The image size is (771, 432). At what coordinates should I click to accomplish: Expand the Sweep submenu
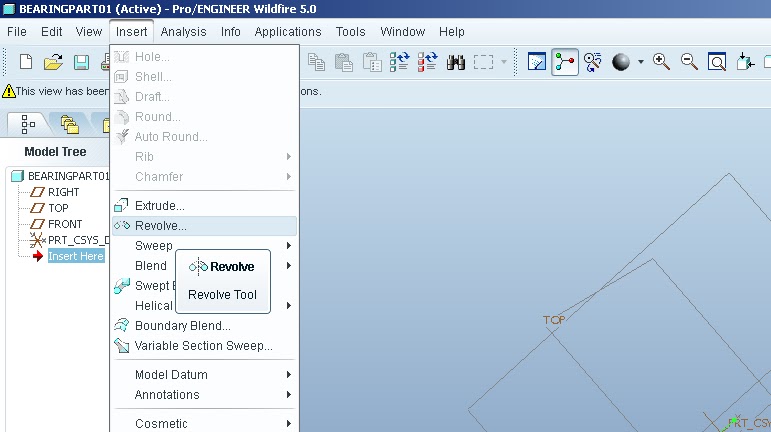204,246
